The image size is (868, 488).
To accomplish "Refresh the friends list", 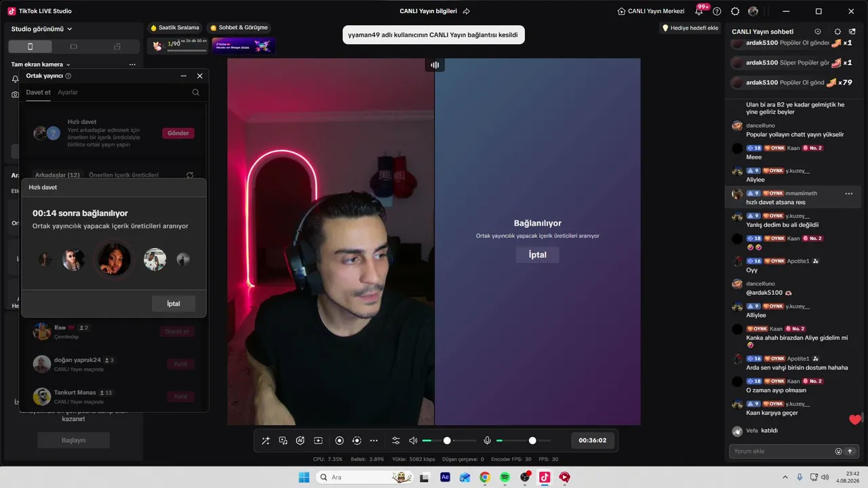I will (190, 175).
